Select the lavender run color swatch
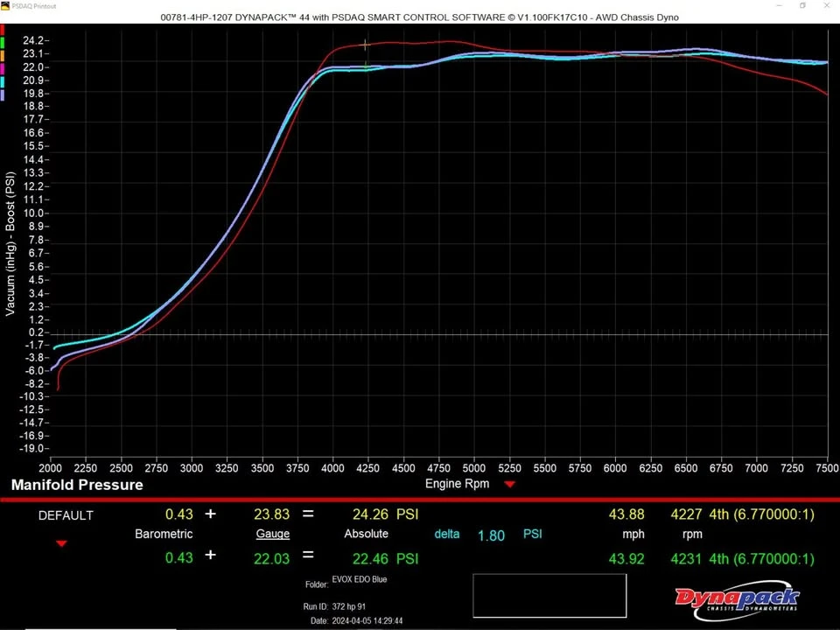 (x=2, y=94)
